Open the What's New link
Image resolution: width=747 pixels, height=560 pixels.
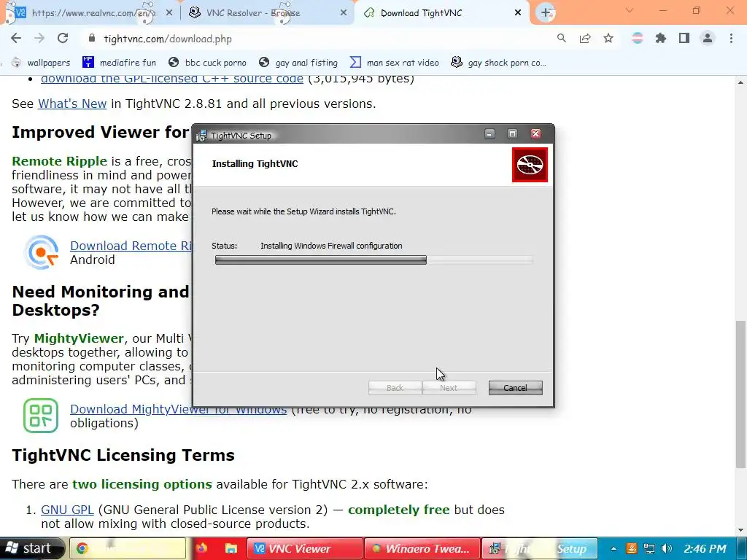coord(72,104)
